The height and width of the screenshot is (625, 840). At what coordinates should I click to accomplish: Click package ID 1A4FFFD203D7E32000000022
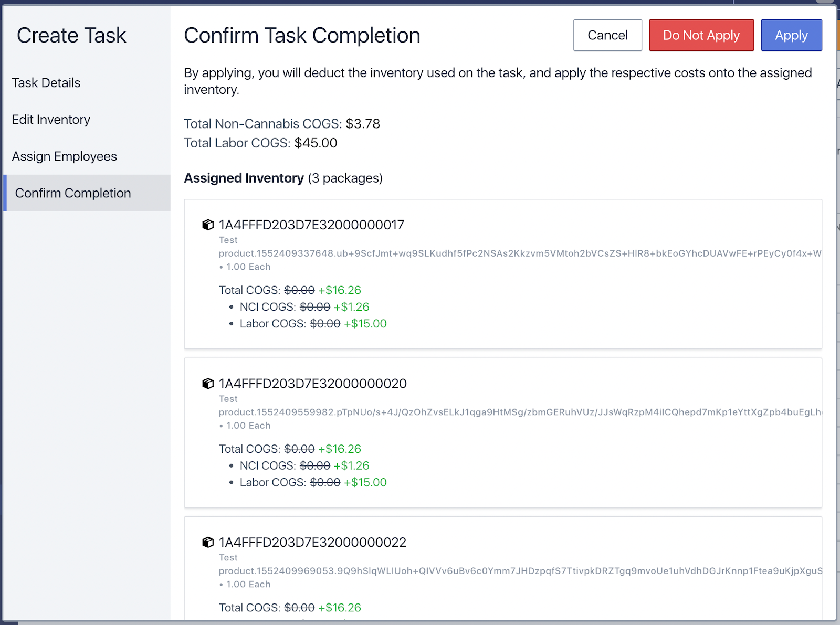coord(312,543)
